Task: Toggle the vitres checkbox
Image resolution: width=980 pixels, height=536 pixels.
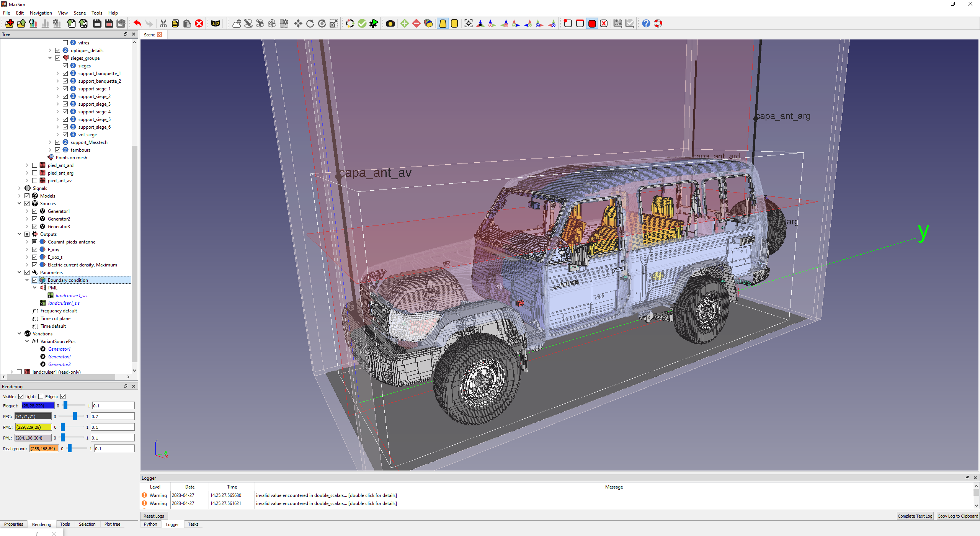Action: pos(65,43)
